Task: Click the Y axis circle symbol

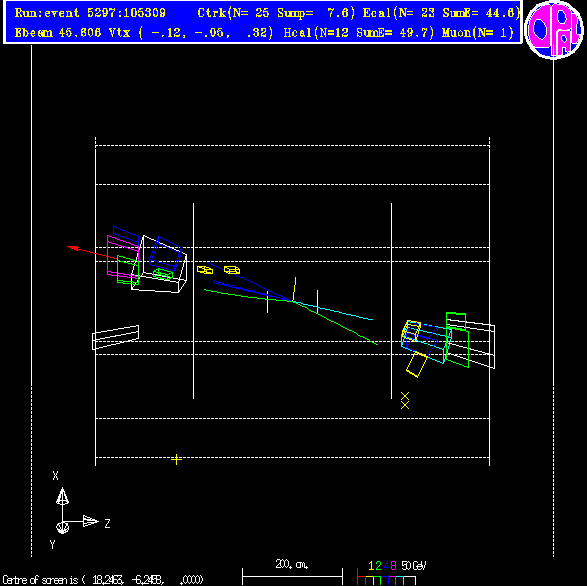Action: [x=62, y=528]
